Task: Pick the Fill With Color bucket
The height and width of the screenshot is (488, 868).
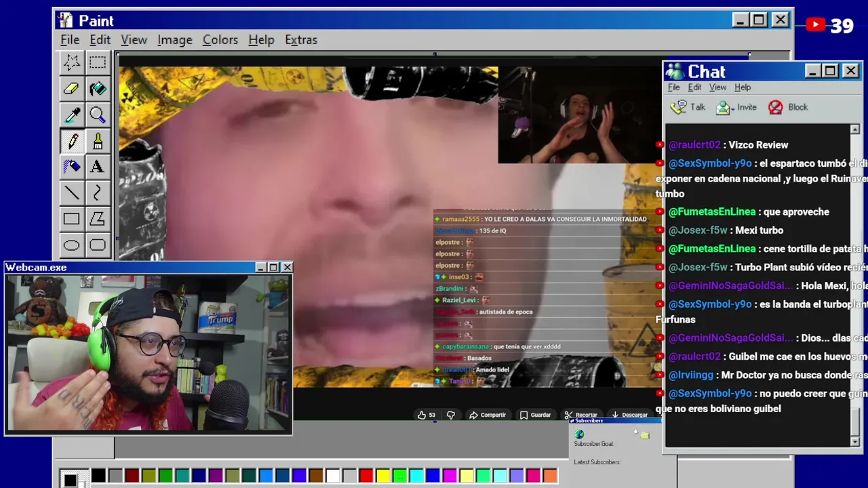Action: click(x=97, y=89)
